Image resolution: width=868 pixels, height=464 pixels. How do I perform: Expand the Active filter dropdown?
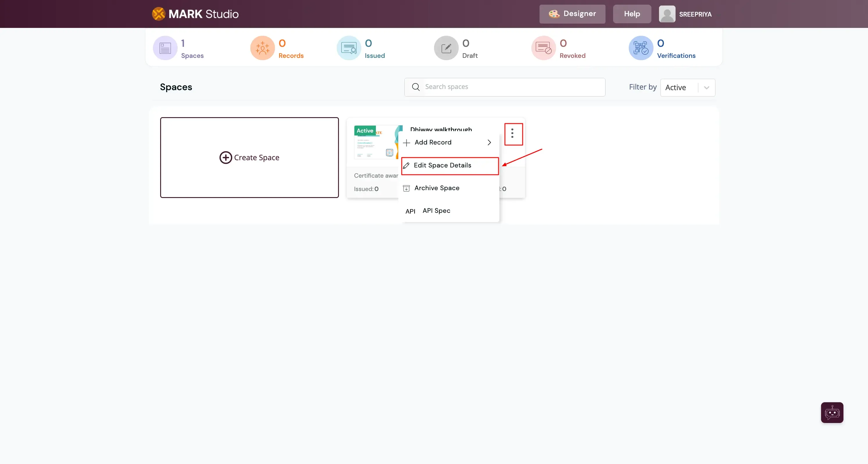coord(707,88)
